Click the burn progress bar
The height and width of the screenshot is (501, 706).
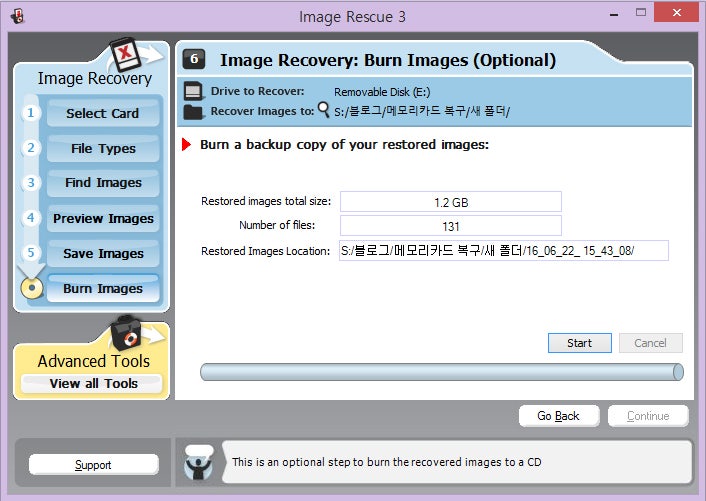pyautogui.click(x=442, y=372)
